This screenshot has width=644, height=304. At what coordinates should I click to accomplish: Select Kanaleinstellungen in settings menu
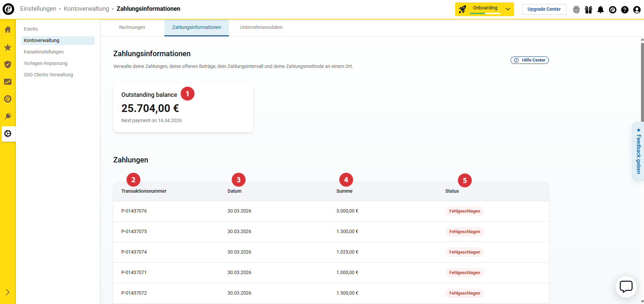point(44,52)
